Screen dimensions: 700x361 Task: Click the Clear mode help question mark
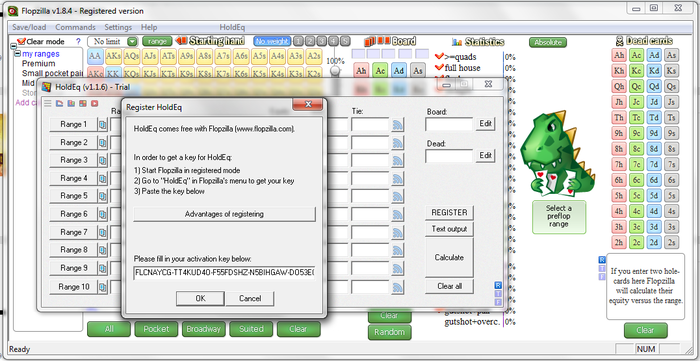tap(78, 41)
